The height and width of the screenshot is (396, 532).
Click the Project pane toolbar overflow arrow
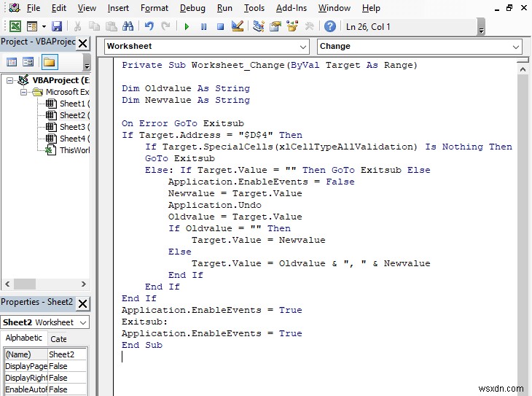pos(87,63)
